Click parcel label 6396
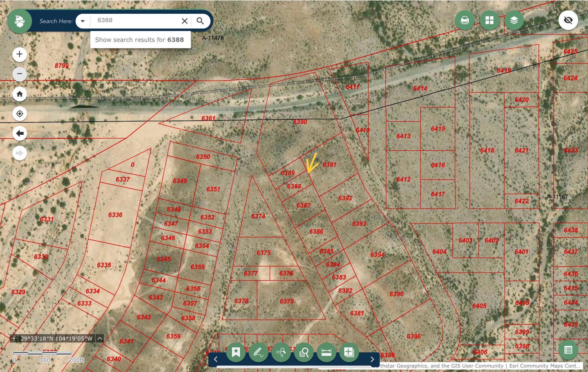The height and width of the screenshot is (372, 588). click(x=414, y=336)
